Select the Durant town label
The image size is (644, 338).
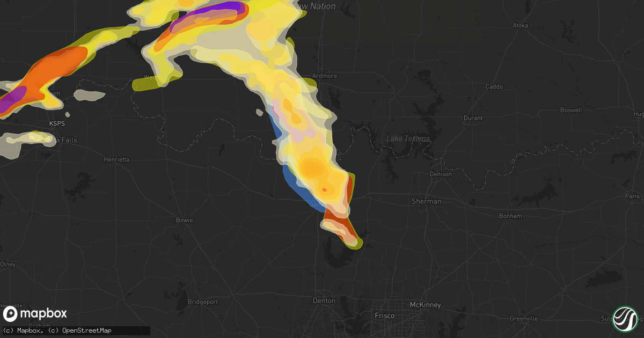pos(472,117)
